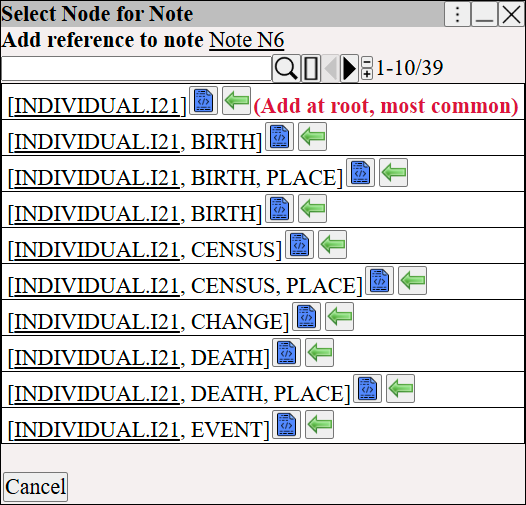This screenshot has width=526, height=505.
Task: Open XML icon for DEATH, PLACE row
Action: tap(367, 389)
